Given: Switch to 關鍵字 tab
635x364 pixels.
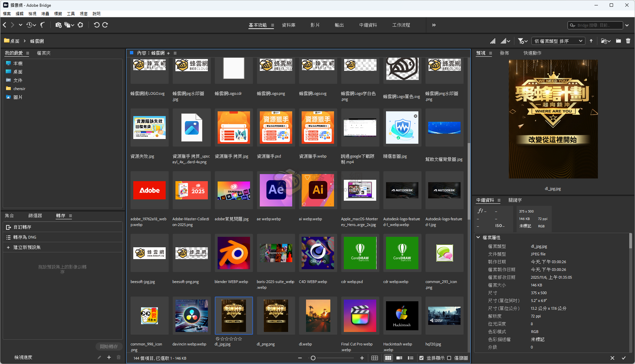Looking at the screenshot, I should click(515, 200).
